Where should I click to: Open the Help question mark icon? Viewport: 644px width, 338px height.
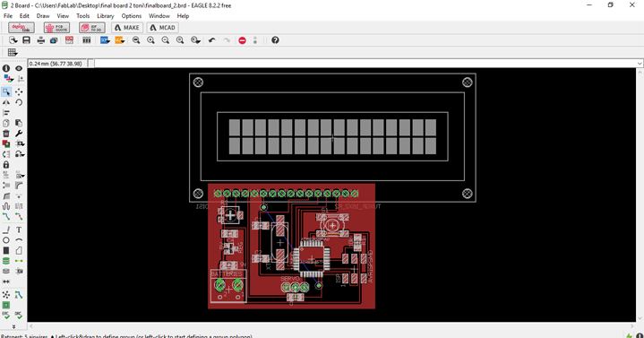275,39
